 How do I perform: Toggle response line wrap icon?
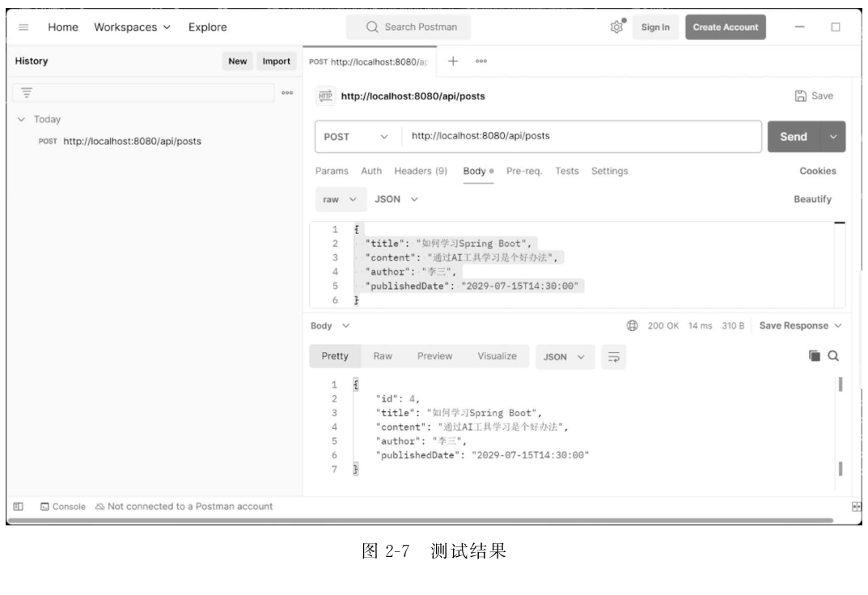pos(613,357)
